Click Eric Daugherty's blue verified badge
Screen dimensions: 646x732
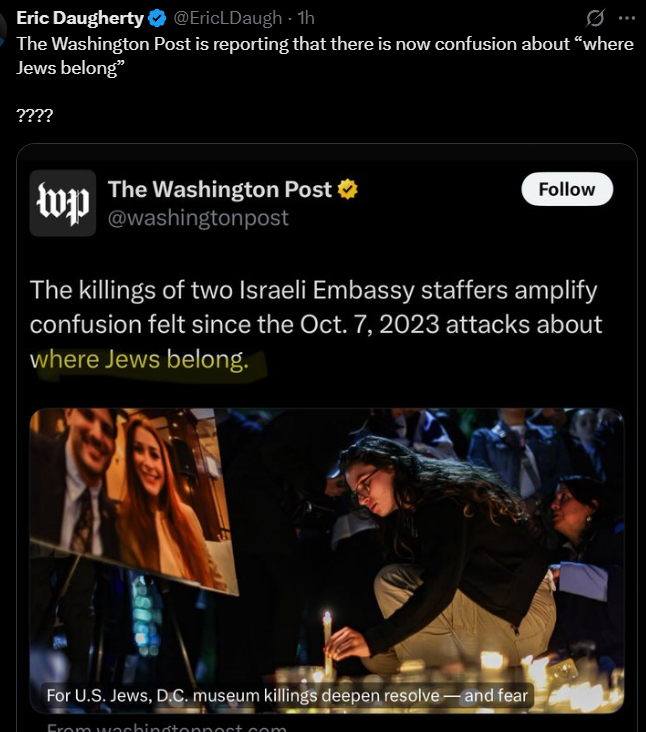click(x=157, y=18)
